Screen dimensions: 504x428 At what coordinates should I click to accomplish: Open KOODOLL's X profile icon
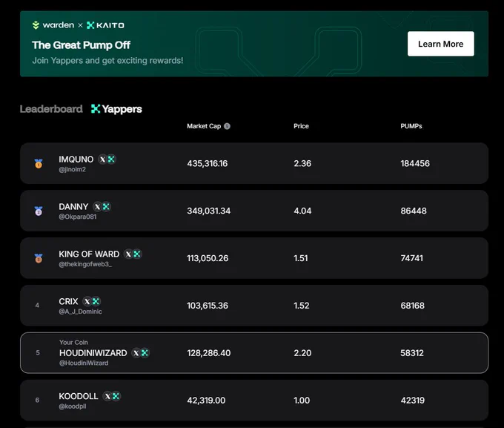click(107, 396)
